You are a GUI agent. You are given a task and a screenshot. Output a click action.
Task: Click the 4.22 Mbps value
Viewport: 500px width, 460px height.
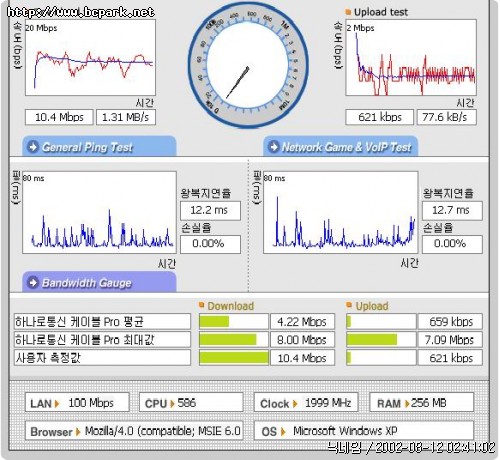coord(302,321)
